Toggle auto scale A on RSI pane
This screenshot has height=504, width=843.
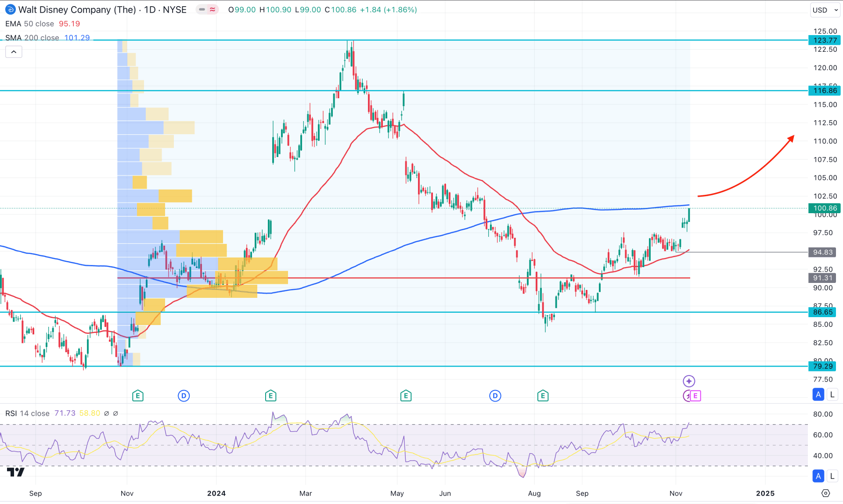tap(818, 476)
